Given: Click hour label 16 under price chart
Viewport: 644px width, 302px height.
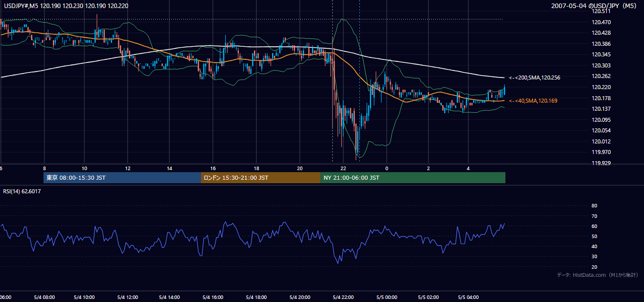Looking at the screenshot, I should (x=213, y=169).
